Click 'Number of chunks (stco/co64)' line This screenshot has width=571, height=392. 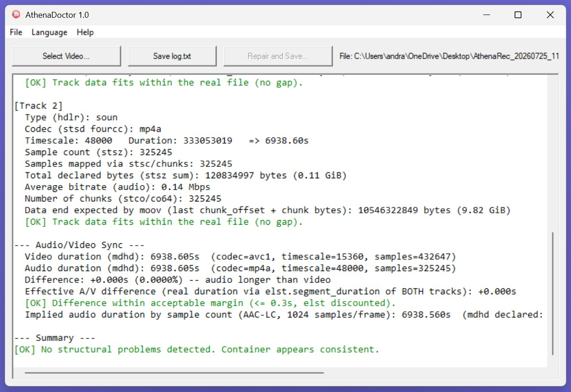(x=123, y=199)
